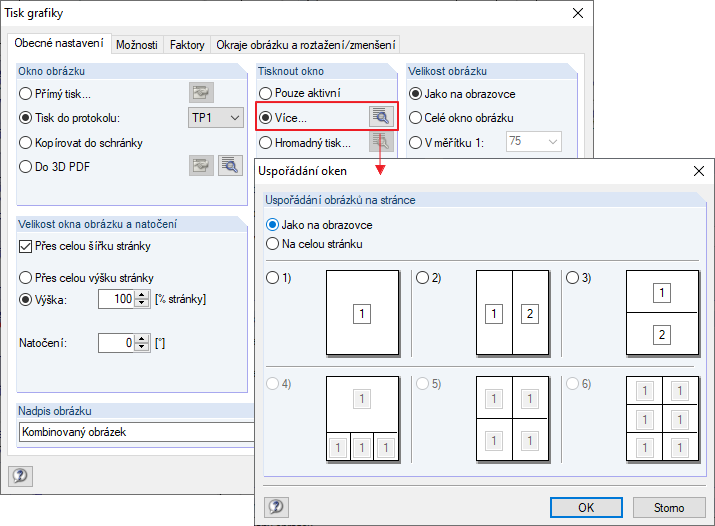This screenshot has width=715, height=526.
Task: Select side-by-side layout thumbnail 2
Action: [x=511, y=313]
